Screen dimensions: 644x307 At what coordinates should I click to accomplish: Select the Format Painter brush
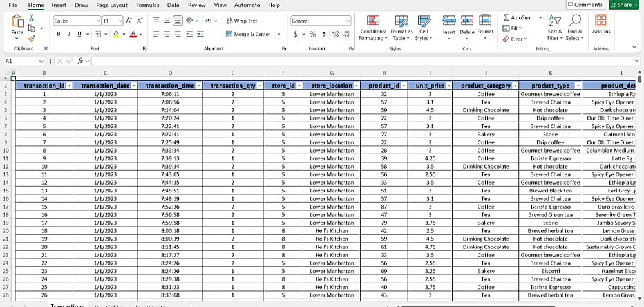coord(32,38)
